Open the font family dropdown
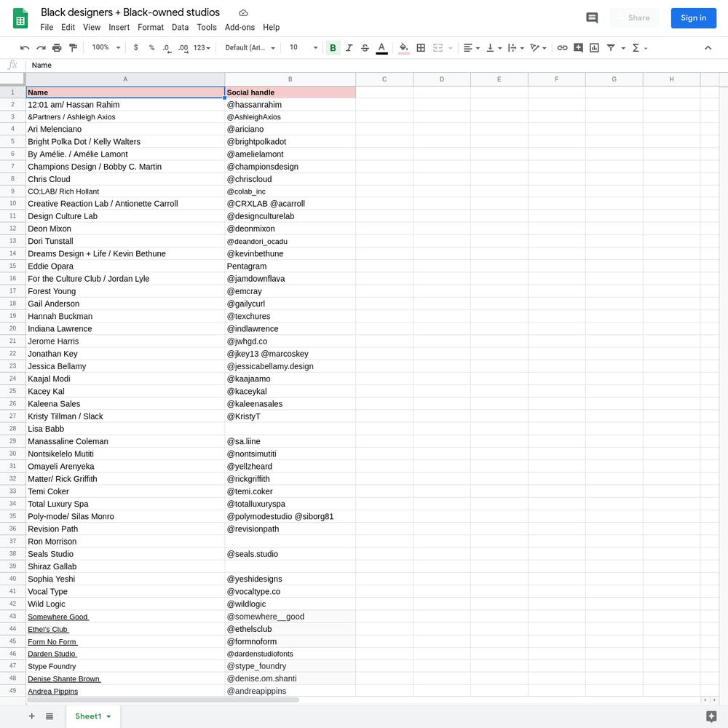The width and height of the screenshot is (728, 728). pyautogui.click(x=250, y=47)
